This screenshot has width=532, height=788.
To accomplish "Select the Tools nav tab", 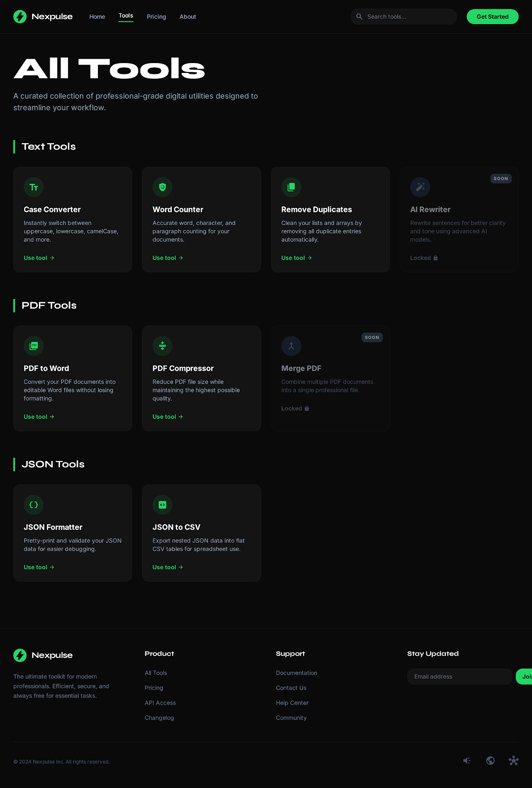I will click(126, 16).
